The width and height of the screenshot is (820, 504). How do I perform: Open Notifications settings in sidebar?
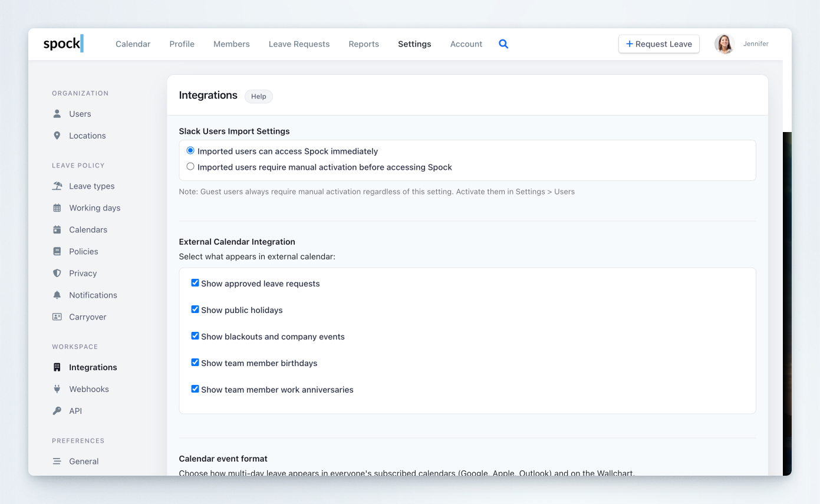93,295
